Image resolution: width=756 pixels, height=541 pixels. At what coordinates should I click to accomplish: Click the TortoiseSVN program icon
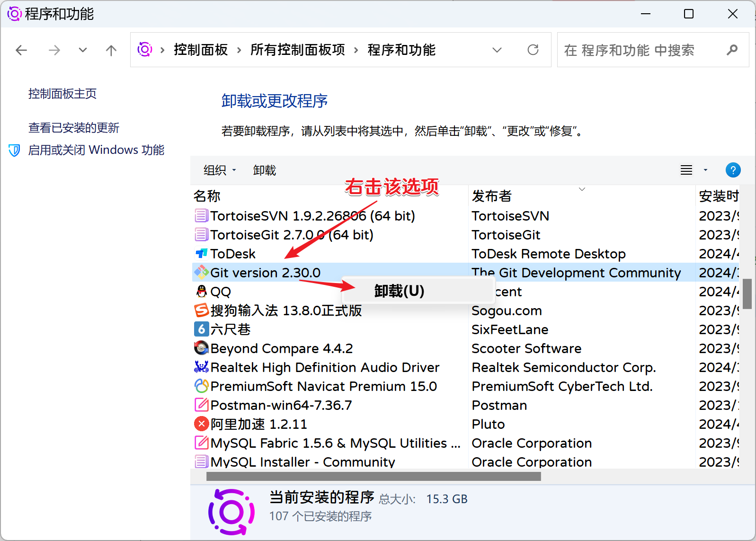pos(201,216)
